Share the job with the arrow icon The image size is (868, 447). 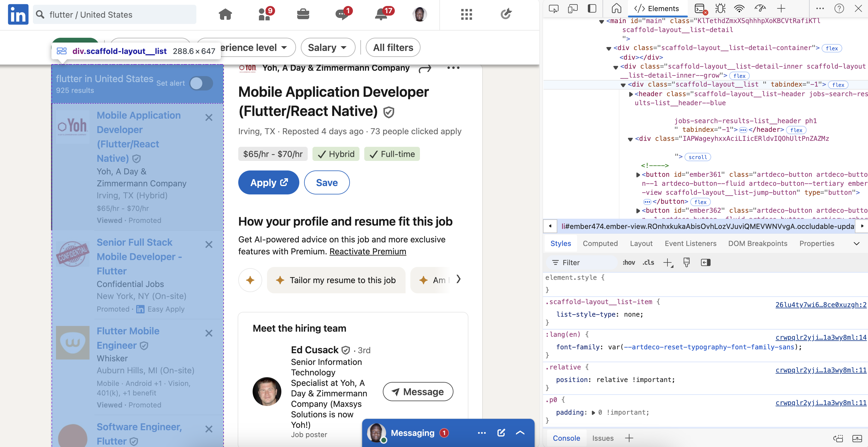pos(425,68)
